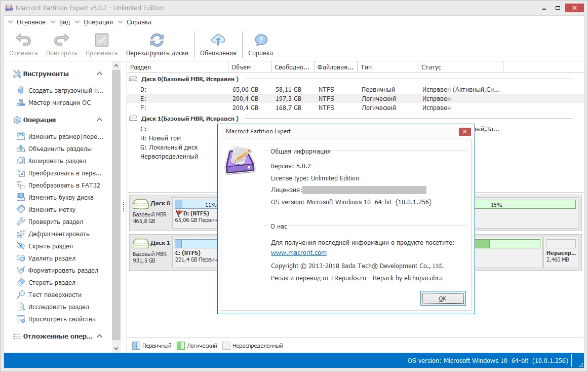Open the www.macrorit.com link
The height and width of the screenshot is (372, 588).
(299, 253)
